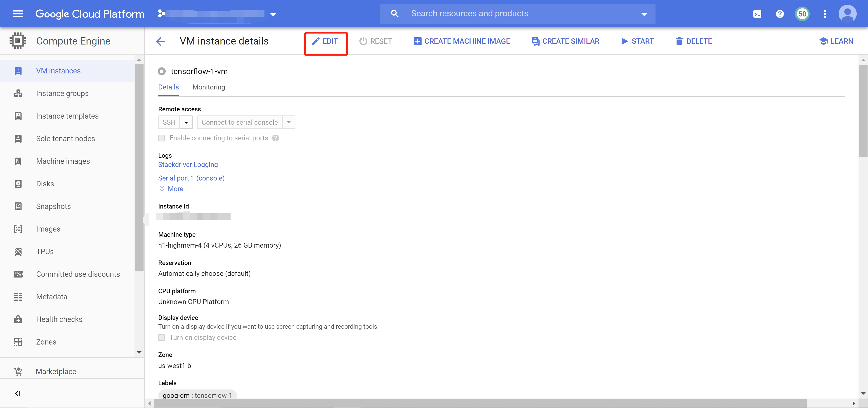Open Instance groups in sidebar
This screenshot has width=868, height=408.
pyautogui.click(x=67, y=93)
